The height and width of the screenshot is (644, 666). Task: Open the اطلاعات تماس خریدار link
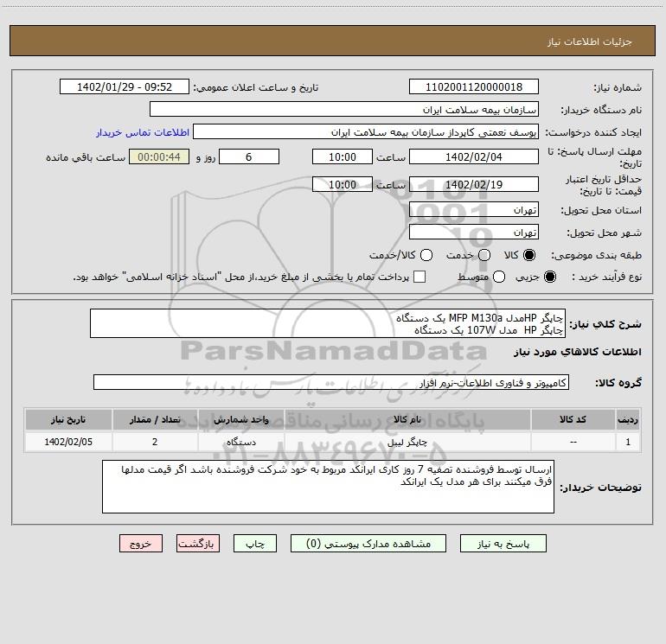pyautogui.click(x=143, y=132)
